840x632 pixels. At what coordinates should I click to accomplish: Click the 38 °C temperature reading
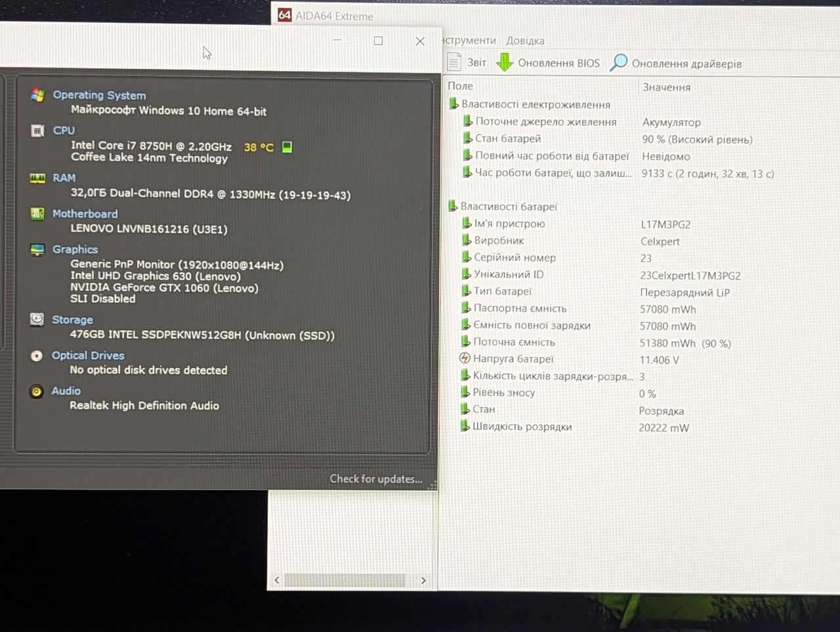259,147
